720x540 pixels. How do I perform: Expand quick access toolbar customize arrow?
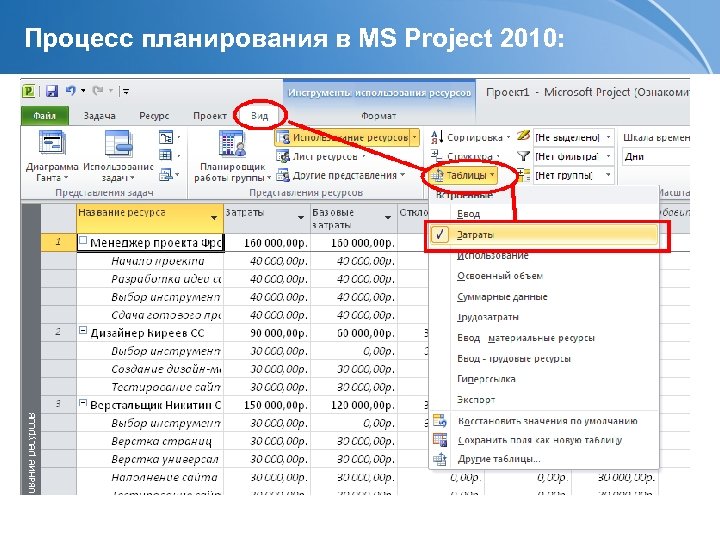(x=126, y=91)
